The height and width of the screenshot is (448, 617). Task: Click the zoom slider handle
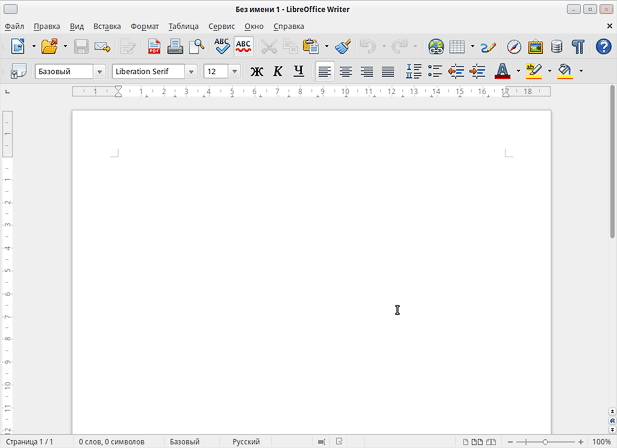(545, 442)
